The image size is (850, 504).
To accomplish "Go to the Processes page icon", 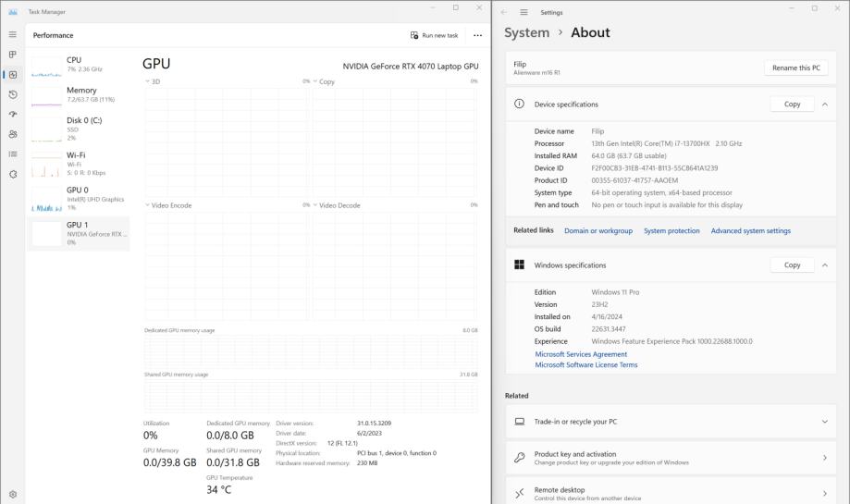I will [12, 55].
